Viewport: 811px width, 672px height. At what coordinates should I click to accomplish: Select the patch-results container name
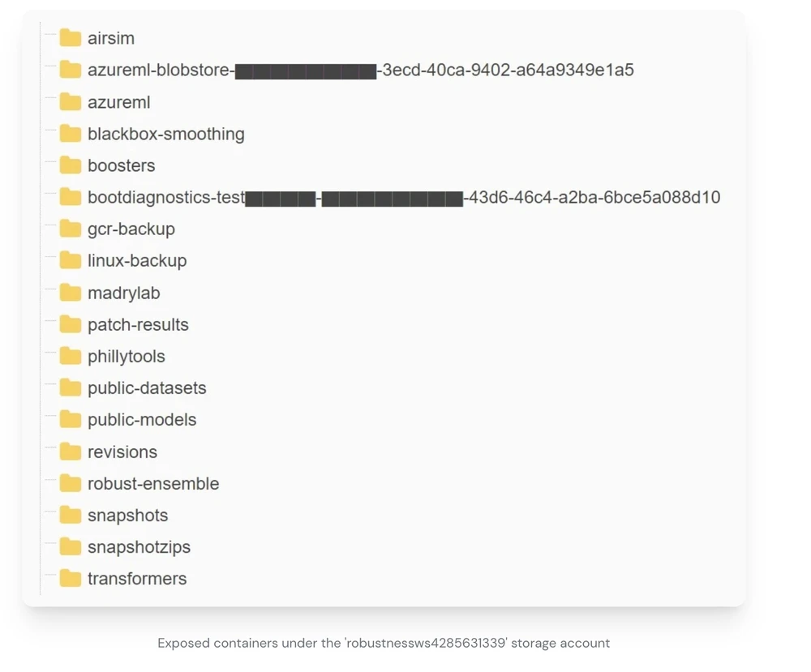(x=138, y=325)
